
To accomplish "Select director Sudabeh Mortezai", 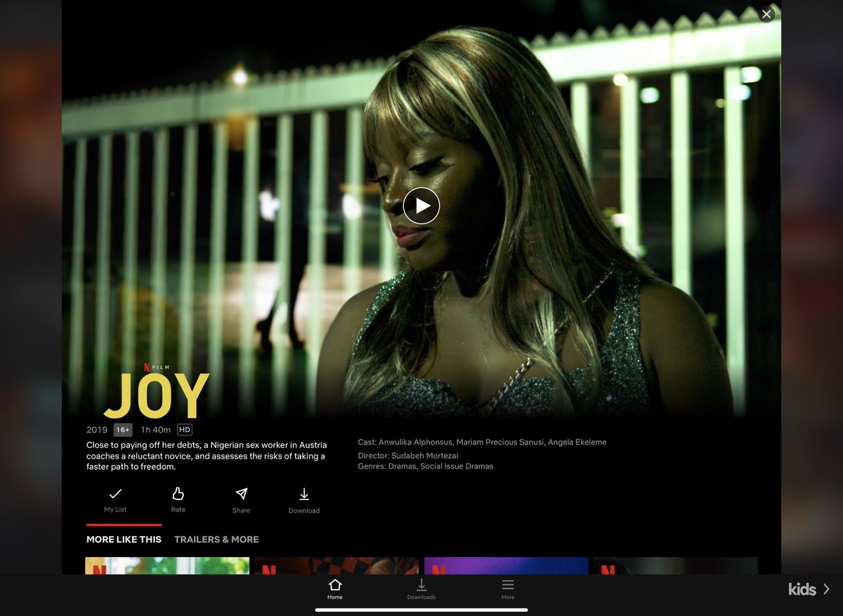I will (x=425, y=456).
